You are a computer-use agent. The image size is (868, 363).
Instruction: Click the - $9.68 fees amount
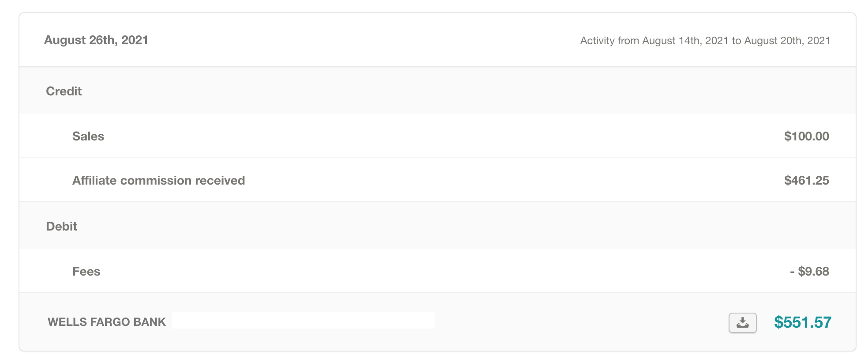(x=809, y=272)
